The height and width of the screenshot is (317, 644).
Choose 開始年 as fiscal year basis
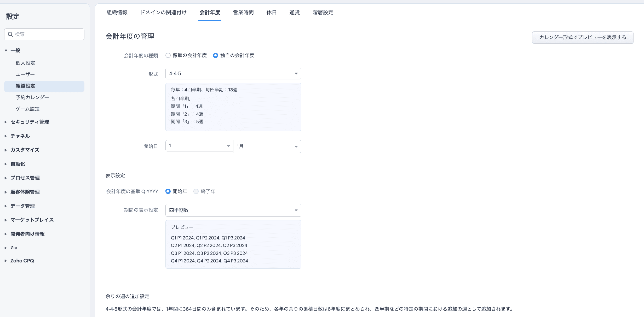click(x=168, y=191)
